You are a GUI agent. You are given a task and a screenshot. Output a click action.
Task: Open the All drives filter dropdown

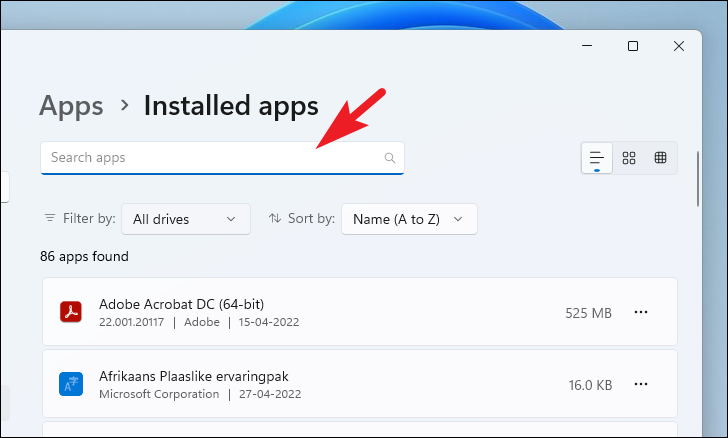(x=186, y=219)
